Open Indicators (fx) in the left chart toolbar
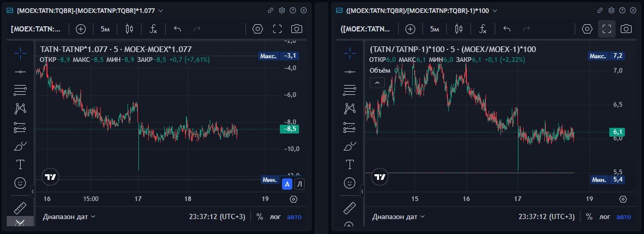644x234 pixels. click(153, 29)
